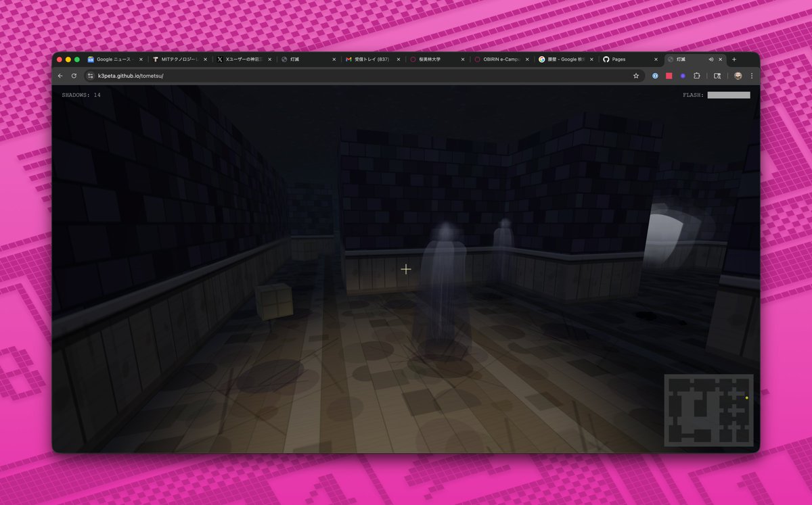Click the purple circle extension icon

pos(683,76)
